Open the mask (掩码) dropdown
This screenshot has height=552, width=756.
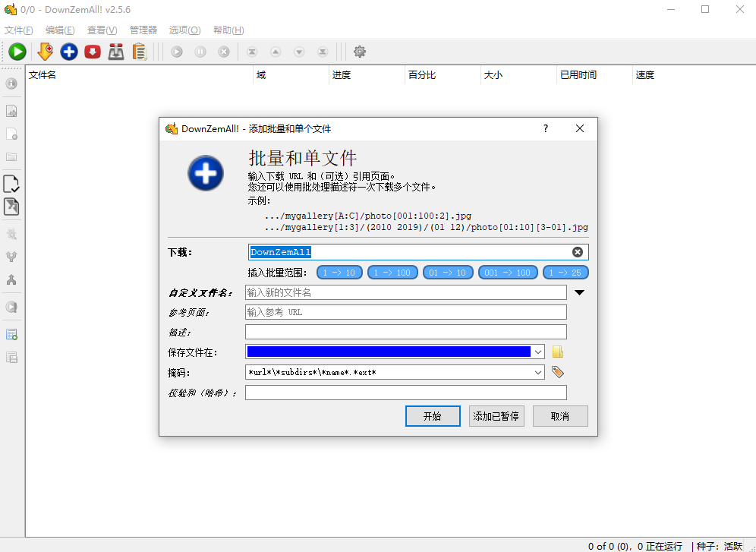pos(538,372)
